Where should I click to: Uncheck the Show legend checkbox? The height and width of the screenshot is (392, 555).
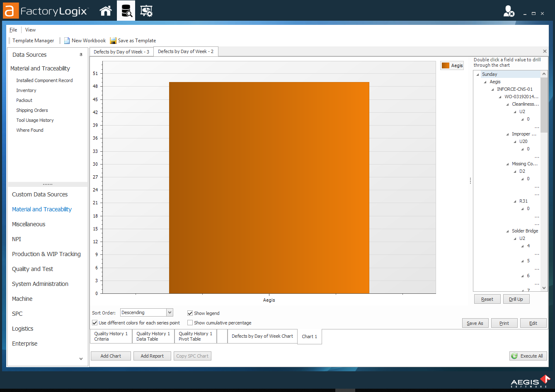(x=190, y=313)
